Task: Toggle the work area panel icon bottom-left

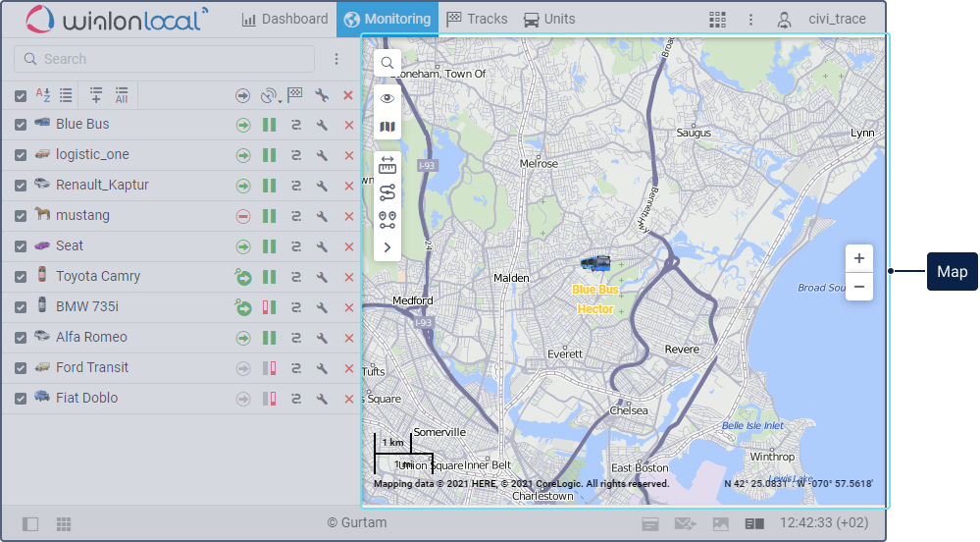Action: pyautogui.click(x=30, y=524)
